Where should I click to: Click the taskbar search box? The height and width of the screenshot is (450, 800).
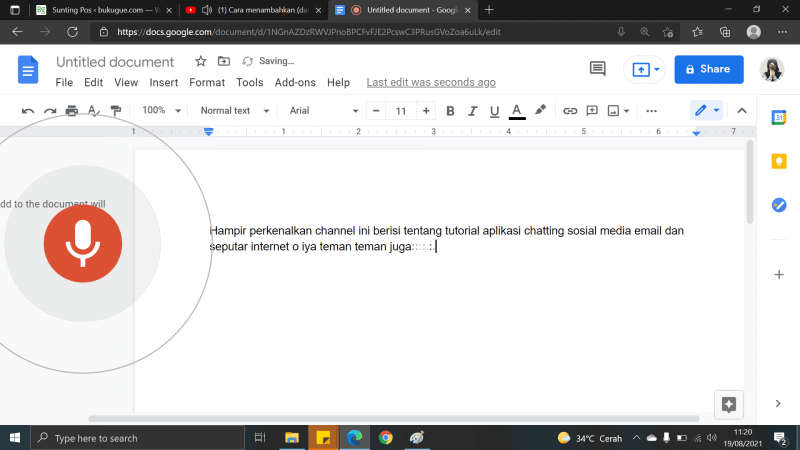coord(138,438)
